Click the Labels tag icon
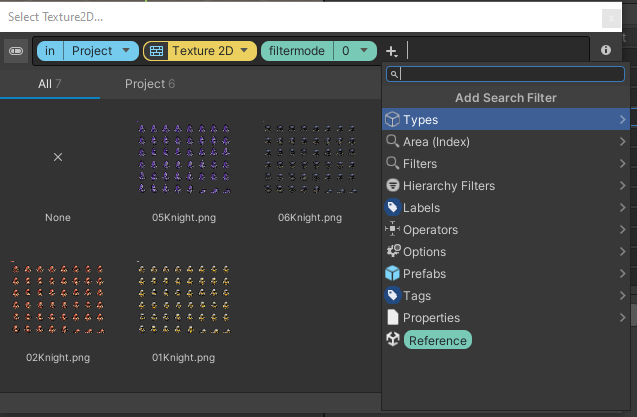637x417 pixels. [393, 208]
